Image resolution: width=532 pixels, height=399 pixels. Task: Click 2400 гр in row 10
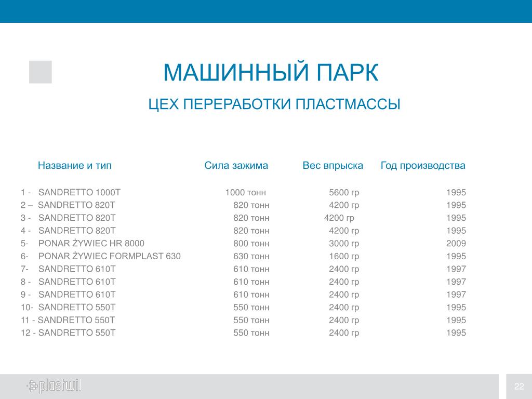(x=344, y=308)
